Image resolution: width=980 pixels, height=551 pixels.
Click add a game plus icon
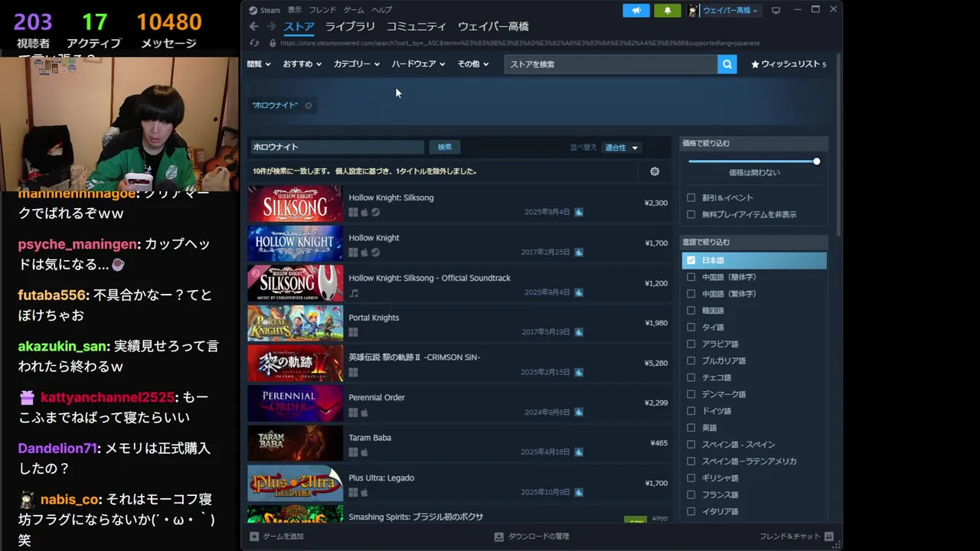(x=254, y=536)
